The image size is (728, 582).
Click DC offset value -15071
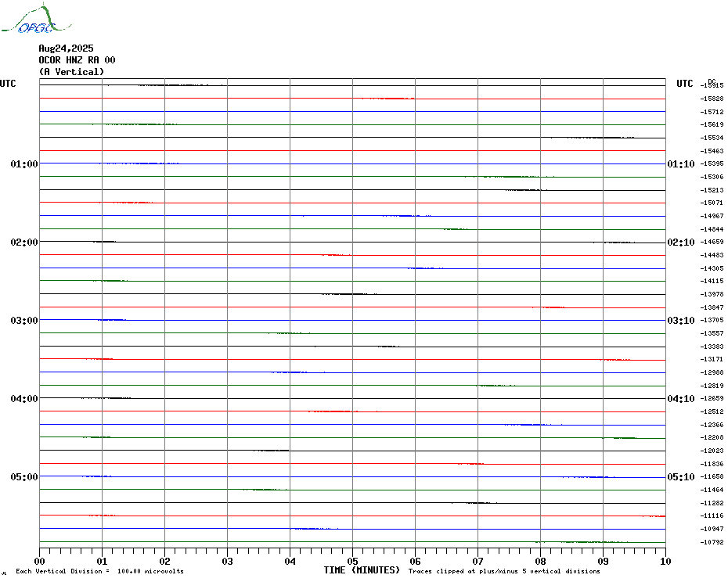pyautogui.click(x=712, y=203)
